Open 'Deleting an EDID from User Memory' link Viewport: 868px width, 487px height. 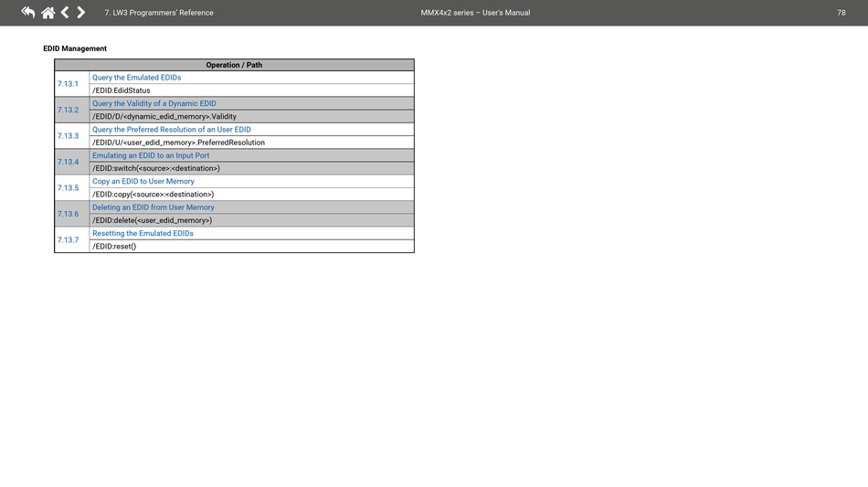pyautogui.click(x=153, y=207)
